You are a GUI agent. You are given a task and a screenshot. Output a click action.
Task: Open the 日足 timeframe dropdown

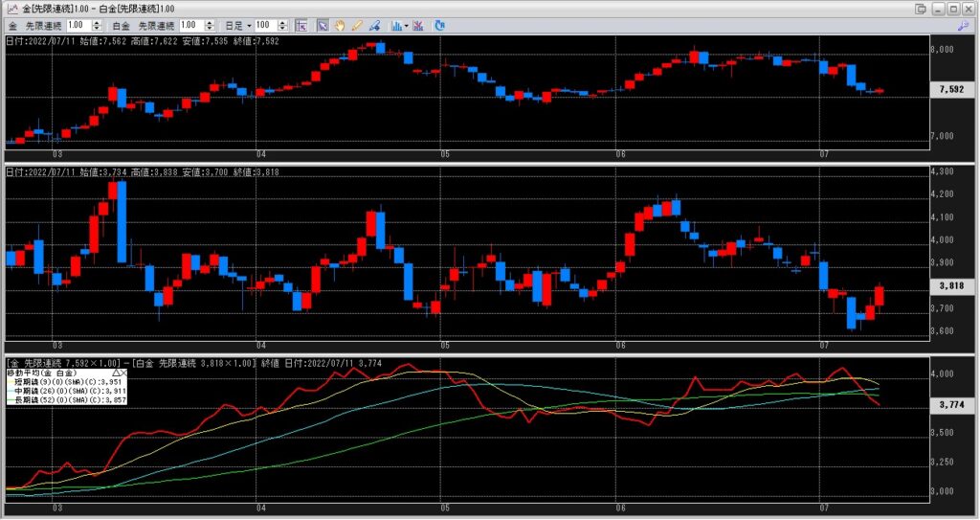[x=237, y=25]
